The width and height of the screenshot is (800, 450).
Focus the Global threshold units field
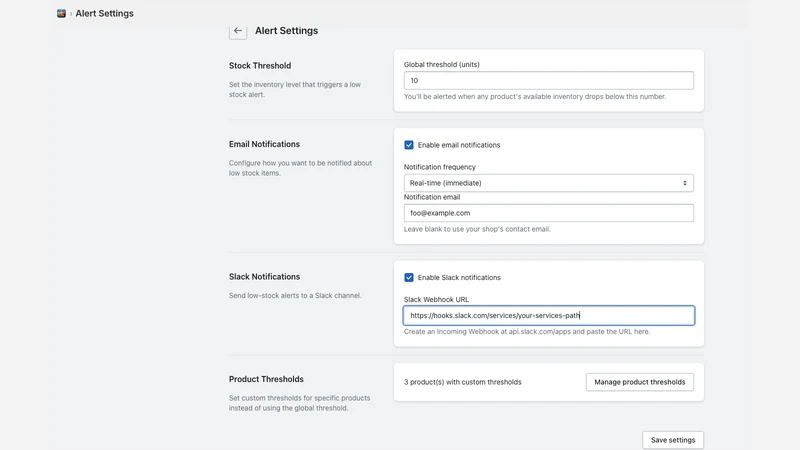pyautogui.click(x=548, y=81)
